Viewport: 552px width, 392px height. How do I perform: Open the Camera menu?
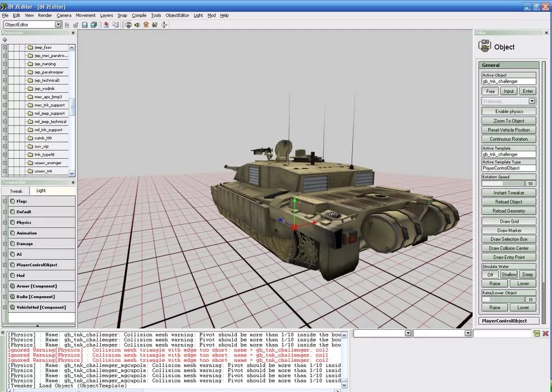64,16
